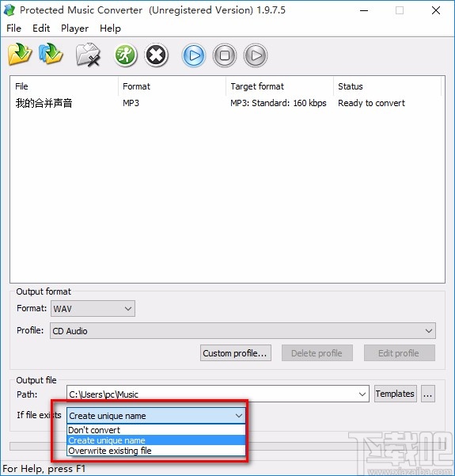Collapse the Create unique name combo box
The width and height of the screenshot is (455, 476).
pyautogui.click(x=156, y=416)
